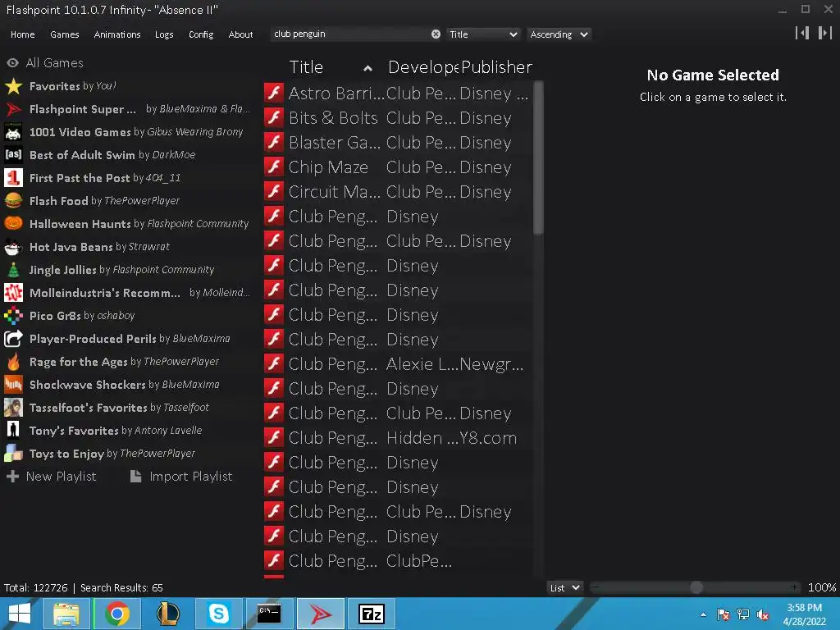Click the muted volume tray icon
Viewport: 840px width, 630px height.
click(x=763, y=614)
